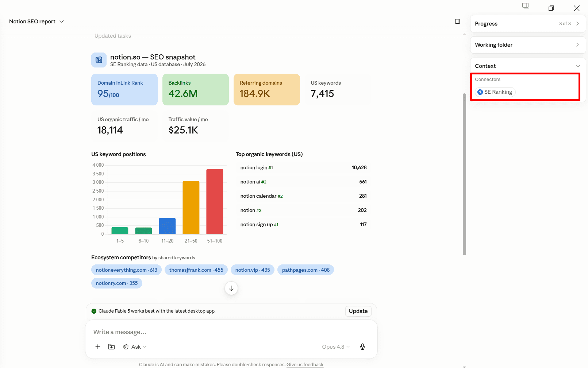Click the notion.so logo icon
This screenshot has width=588, height=368.
pyautogui.click(x=99, y=60)
